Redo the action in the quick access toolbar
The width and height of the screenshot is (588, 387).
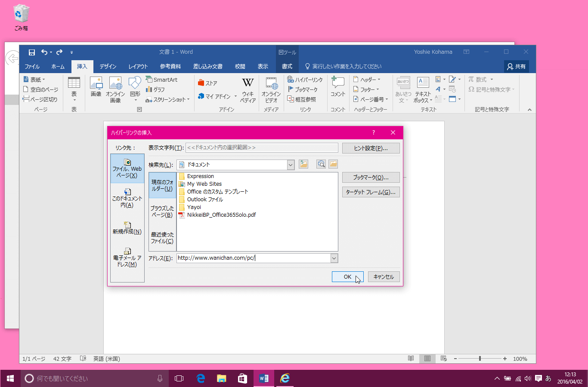coord(59,52)
